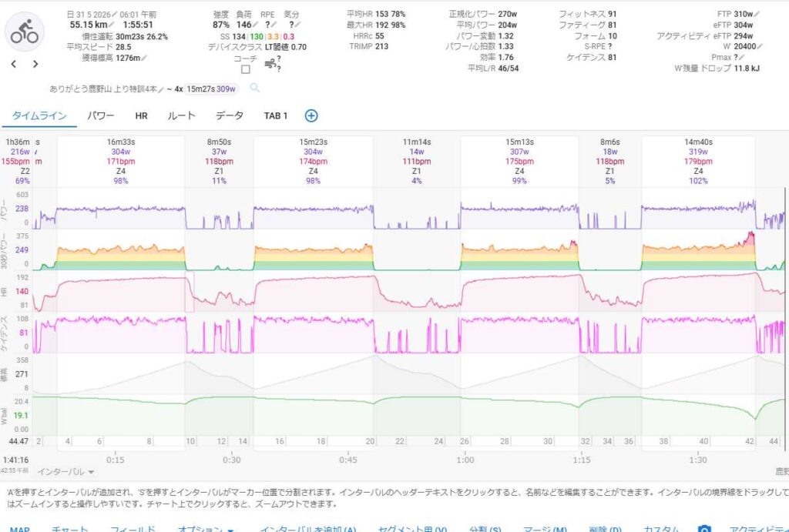Switch to the ルート tab

click(x=181, y=115)
